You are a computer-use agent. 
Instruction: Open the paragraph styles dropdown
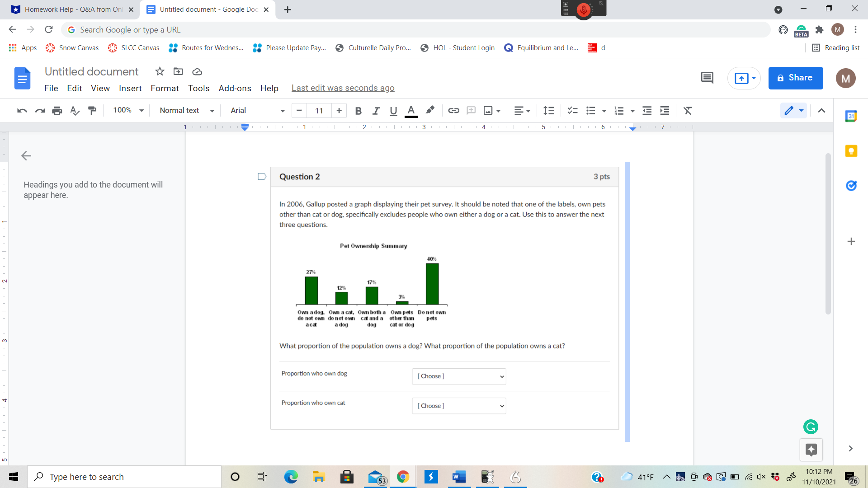(185, 110)
